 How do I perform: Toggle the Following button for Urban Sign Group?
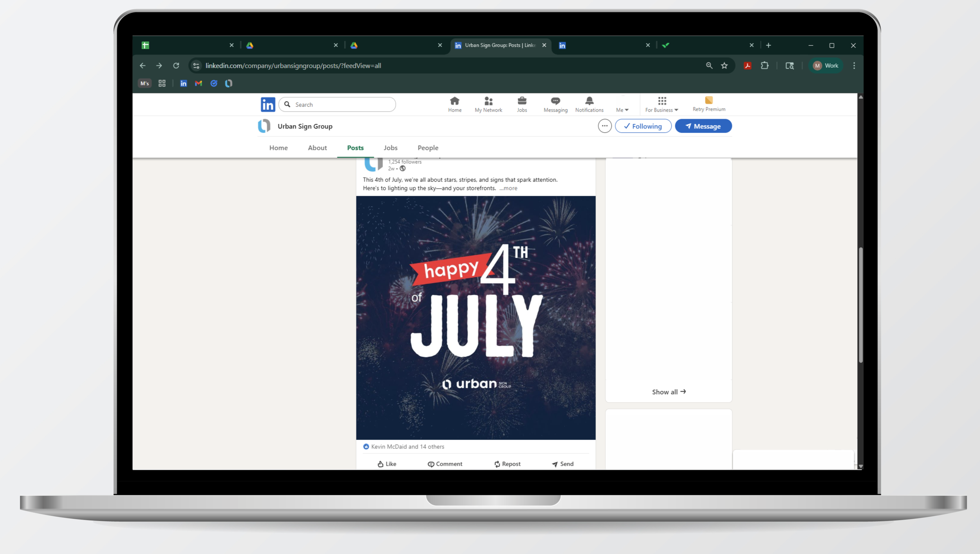[x=643, y=126]
